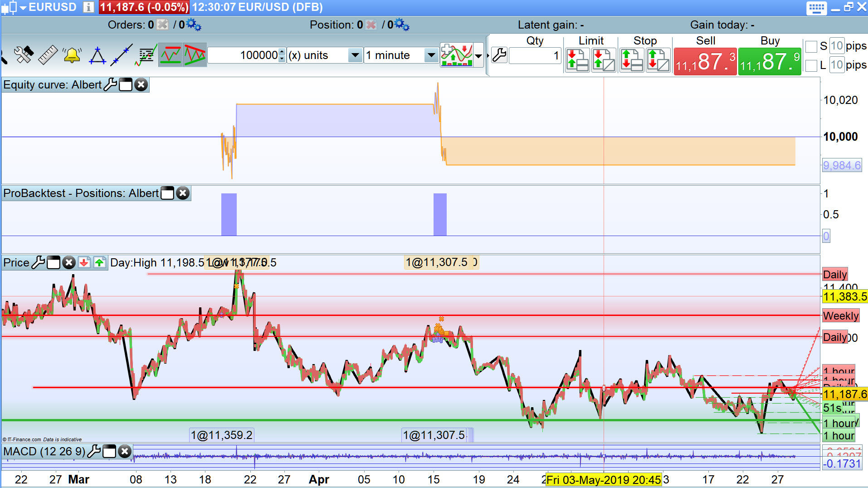The image size is (868, 488).
Task: Click the red down arrow Price icon
Action: tap(84, 262)
